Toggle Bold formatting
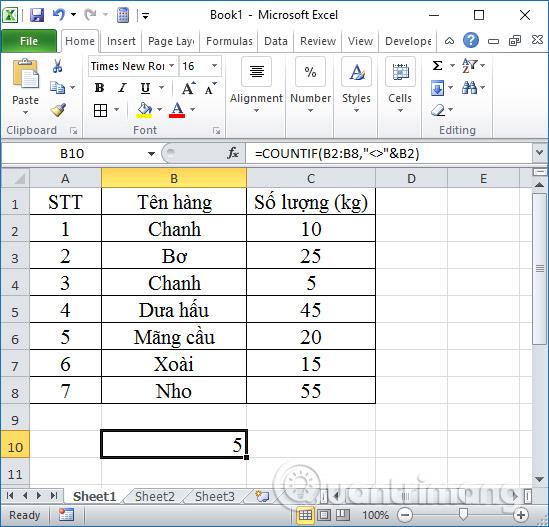Screen dimensions: 549x527 coord(99,88)
